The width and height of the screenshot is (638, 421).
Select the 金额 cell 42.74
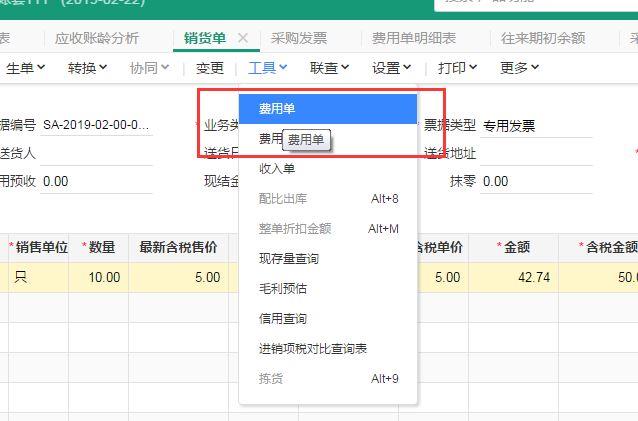click(x=513, y=277)
